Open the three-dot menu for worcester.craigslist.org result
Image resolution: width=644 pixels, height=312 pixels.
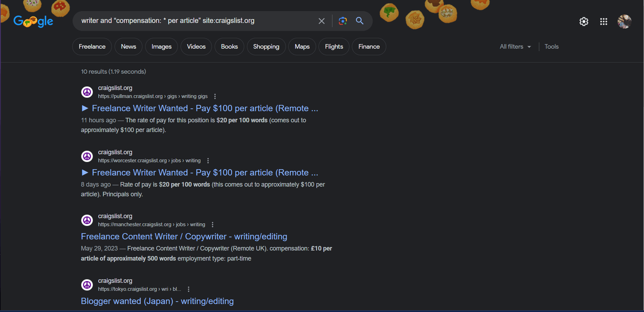coord(208,161)
